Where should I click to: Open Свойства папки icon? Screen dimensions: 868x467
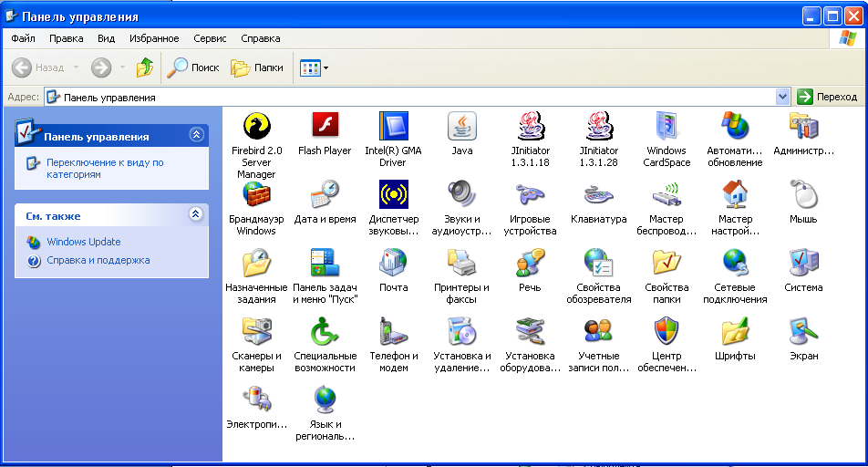(666, 263)
